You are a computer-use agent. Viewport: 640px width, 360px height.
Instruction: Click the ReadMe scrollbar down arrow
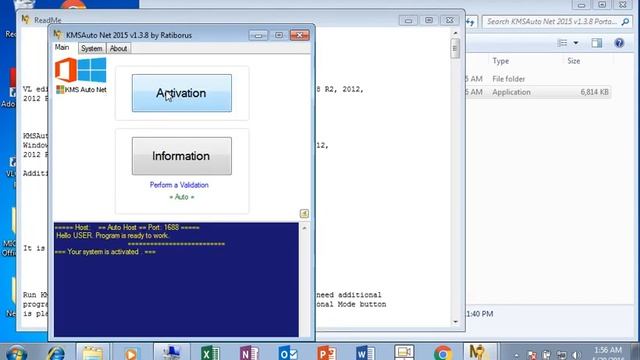pos(456,322)
